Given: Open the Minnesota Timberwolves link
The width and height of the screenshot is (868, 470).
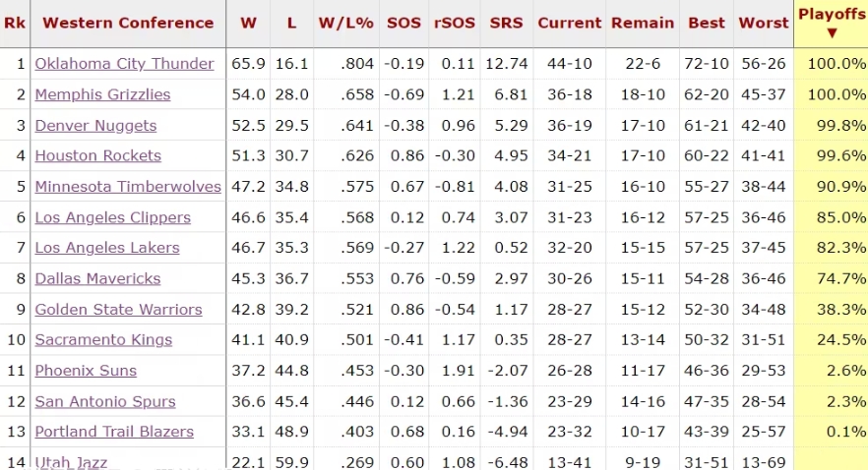Looking at the screenshot, I should point(128,187).
